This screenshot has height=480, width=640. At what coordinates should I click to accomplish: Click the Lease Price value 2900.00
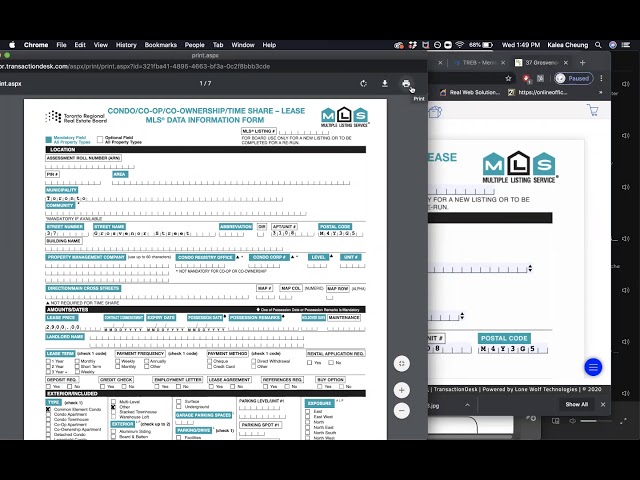[x=63, y=327]
